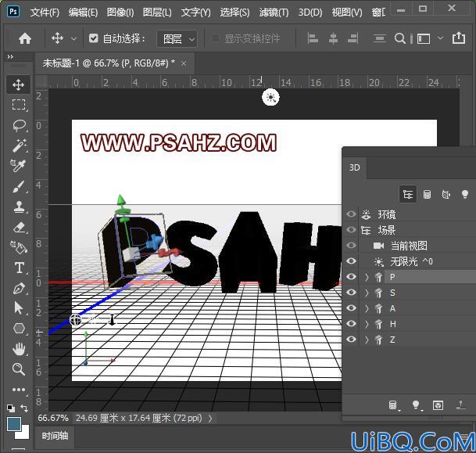Swap foreground and background colors
Image resolution: width=476 pixels, height=453 pixels.
[x=24, y=408]
